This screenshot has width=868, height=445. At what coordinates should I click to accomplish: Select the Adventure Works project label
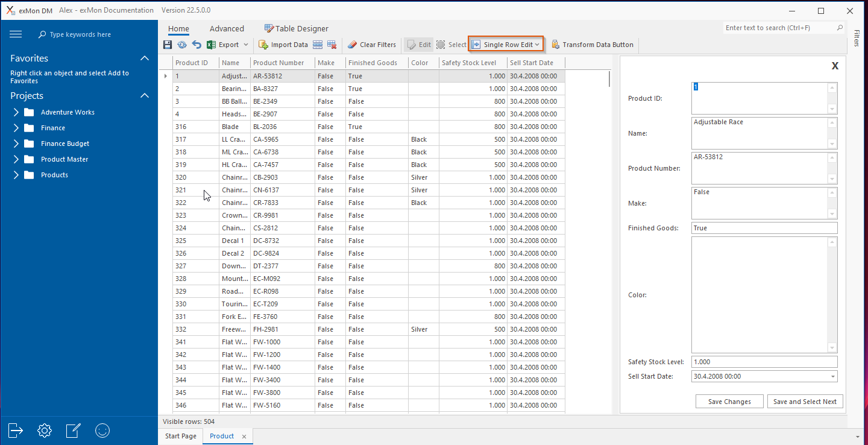pos(68,112)
